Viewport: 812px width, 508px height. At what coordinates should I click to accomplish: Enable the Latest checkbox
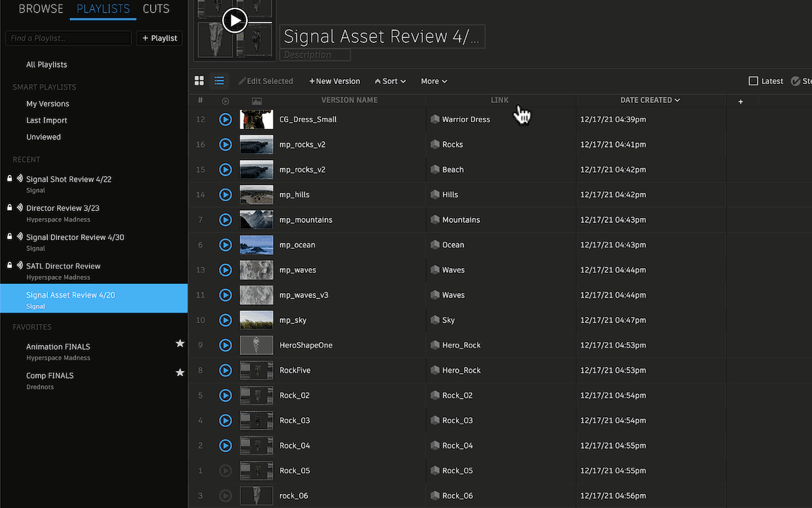point(753,80)
